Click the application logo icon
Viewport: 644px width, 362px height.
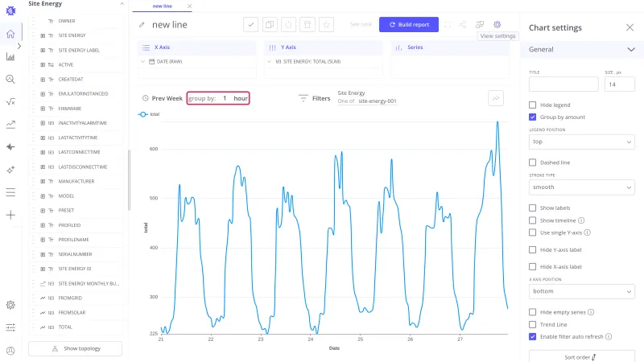10,10
